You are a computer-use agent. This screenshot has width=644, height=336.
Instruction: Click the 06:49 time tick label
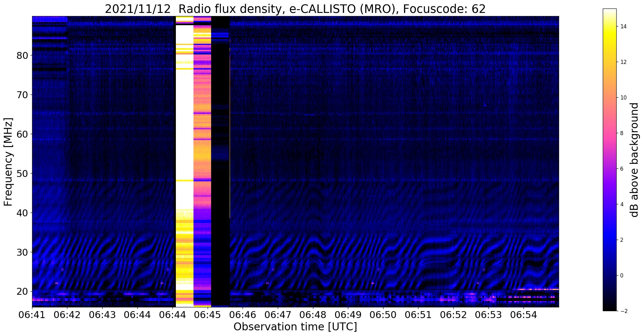tap(348, 315)
